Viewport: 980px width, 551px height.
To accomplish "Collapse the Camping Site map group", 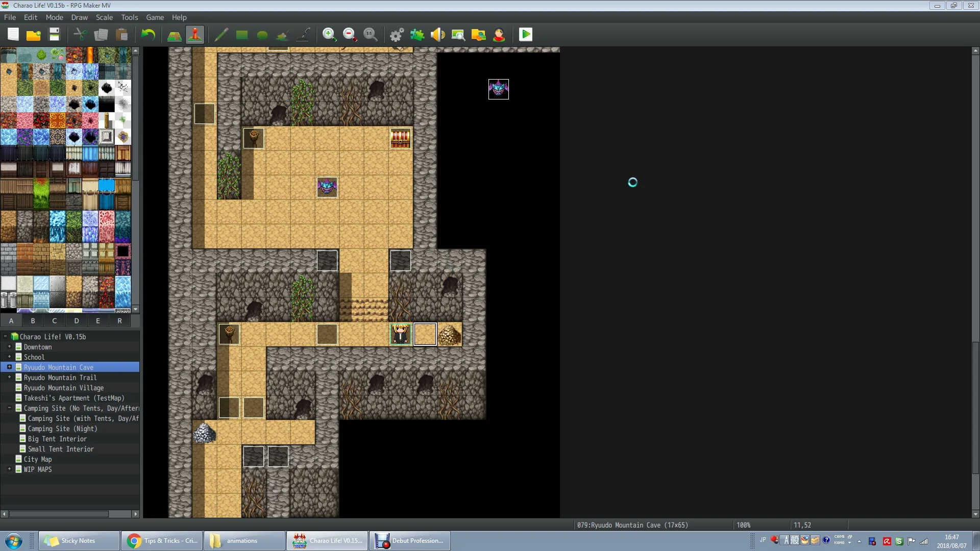I will (x=9, y=408).
